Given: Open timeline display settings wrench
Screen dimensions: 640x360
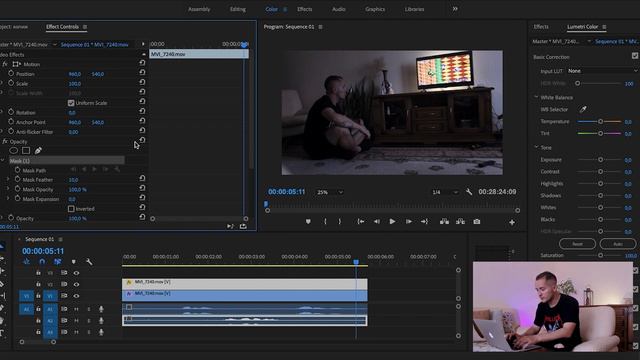Looking at the screenshot, I should [89, 261].
